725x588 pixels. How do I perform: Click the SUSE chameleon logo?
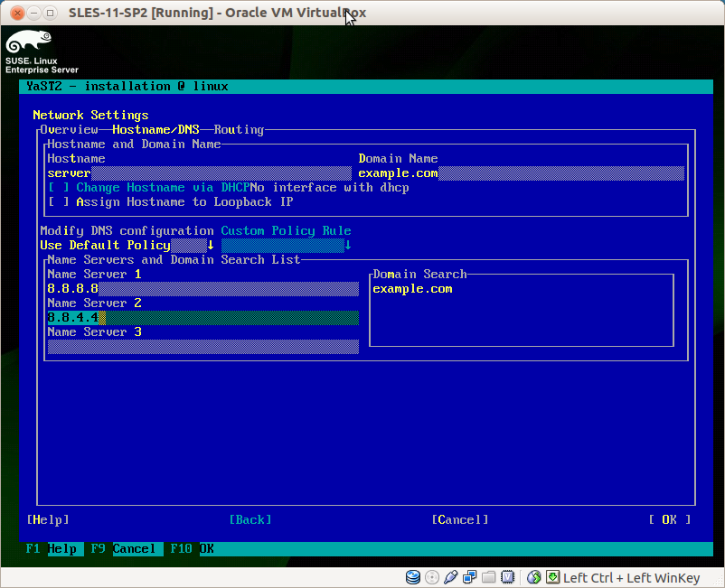[29, 41]
